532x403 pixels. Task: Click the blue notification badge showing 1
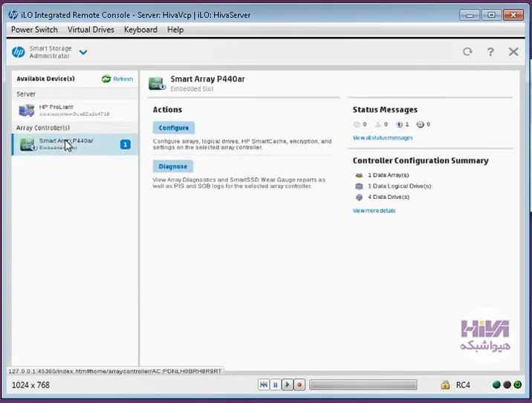pyautogui.click(x=125, y=145)
